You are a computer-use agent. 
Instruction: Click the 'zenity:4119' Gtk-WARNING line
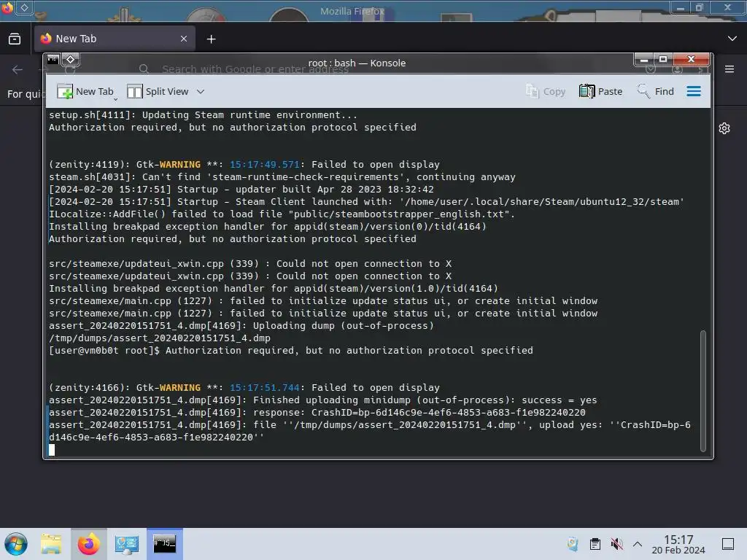pos(244,165)
